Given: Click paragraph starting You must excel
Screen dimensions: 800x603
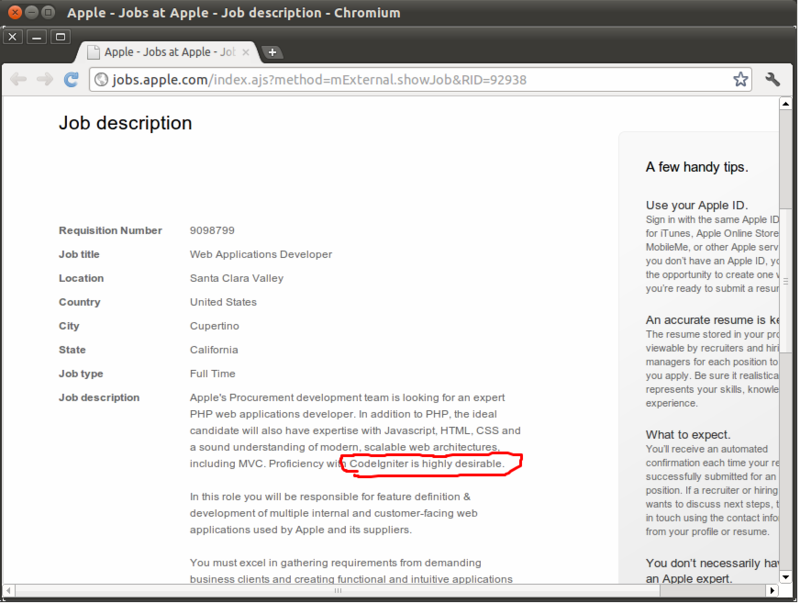Looking at the screenshot, I should (351, 571).
